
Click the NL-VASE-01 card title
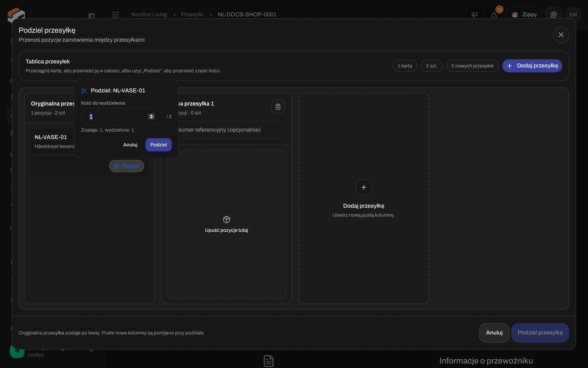pyautogui.click(x=51, y=137)
